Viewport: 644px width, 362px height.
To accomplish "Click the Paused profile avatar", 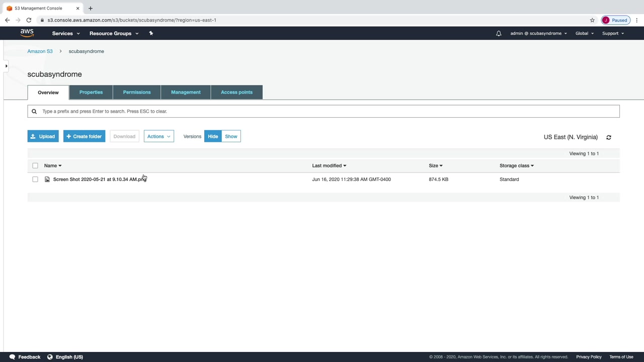I will click(x=615, y=20).
